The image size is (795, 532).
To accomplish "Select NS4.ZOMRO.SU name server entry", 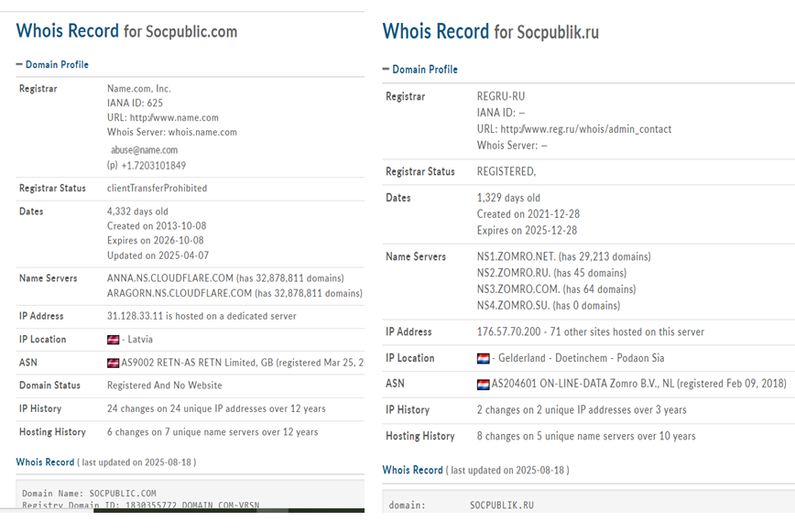I will coord(549,306).
